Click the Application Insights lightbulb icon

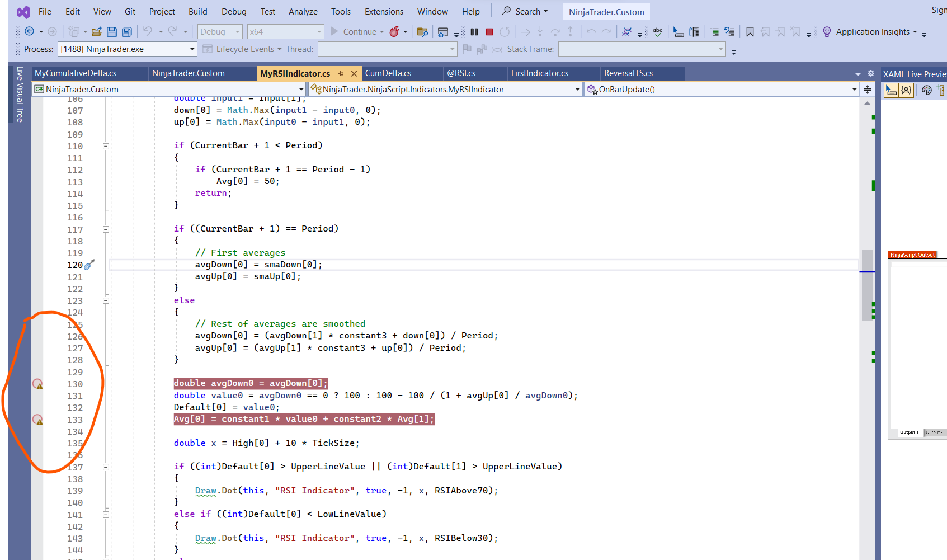(827, 32)
